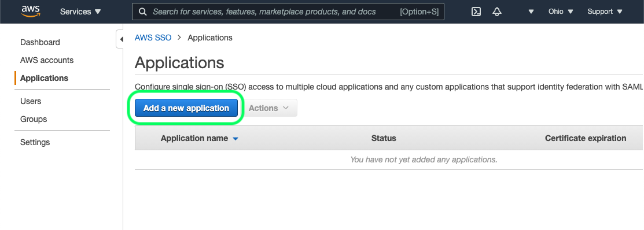644x230 pixels.
Task: Follow the AWS SSO breadcrumb link
Action: point(153,38)
